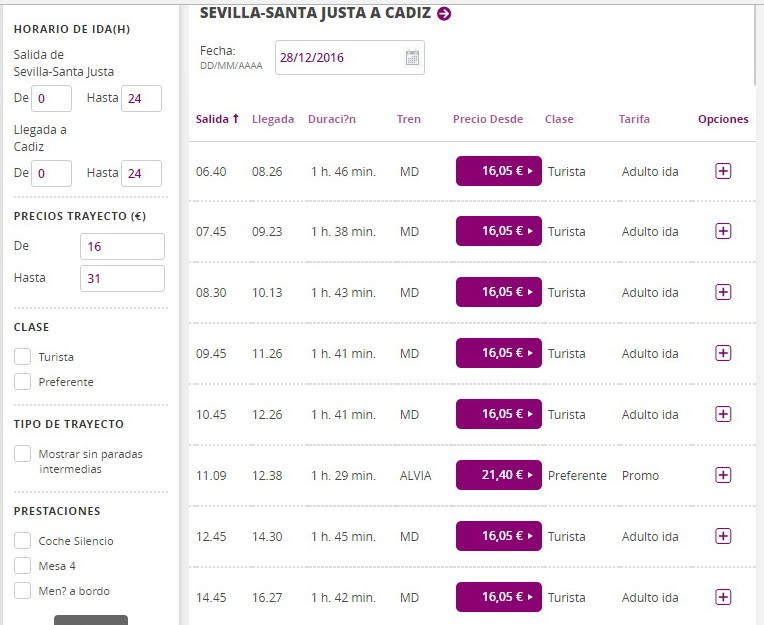Show options for the ALVIA 11.09 train
This screenshot has width=764, height=625.
click(723, 475)
